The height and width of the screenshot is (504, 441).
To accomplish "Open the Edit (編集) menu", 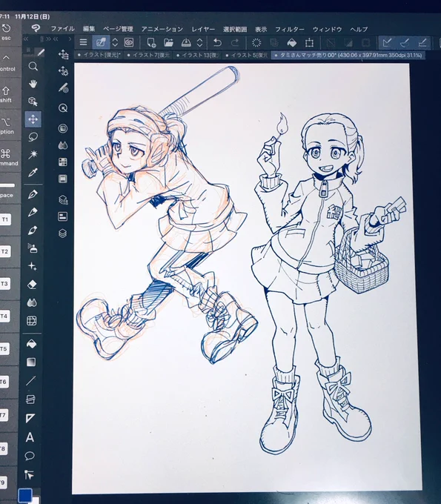I will [x=89, y=29].
